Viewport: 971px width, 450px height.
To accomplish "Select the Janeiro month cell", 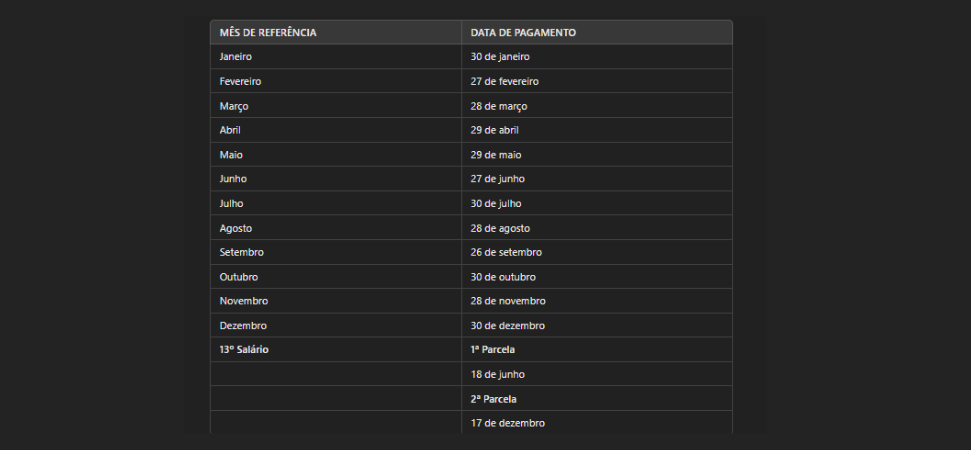I will point(236,57).
